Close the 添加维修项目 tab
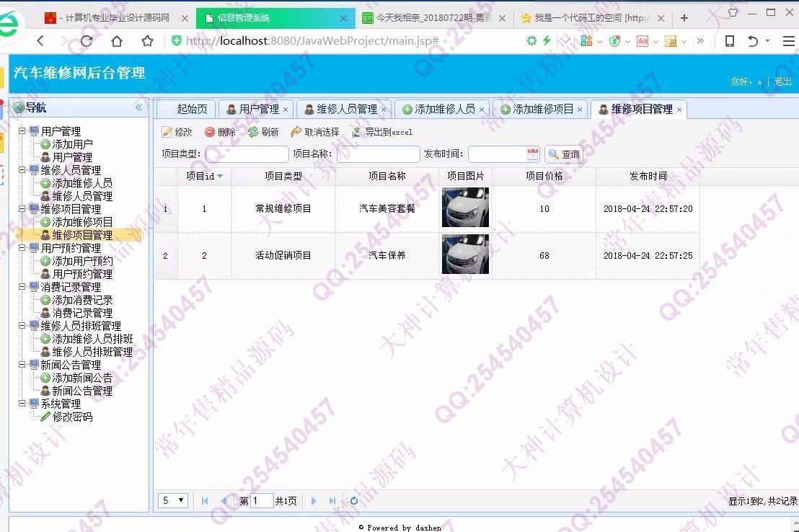799x532 pixels. [579, 110]
